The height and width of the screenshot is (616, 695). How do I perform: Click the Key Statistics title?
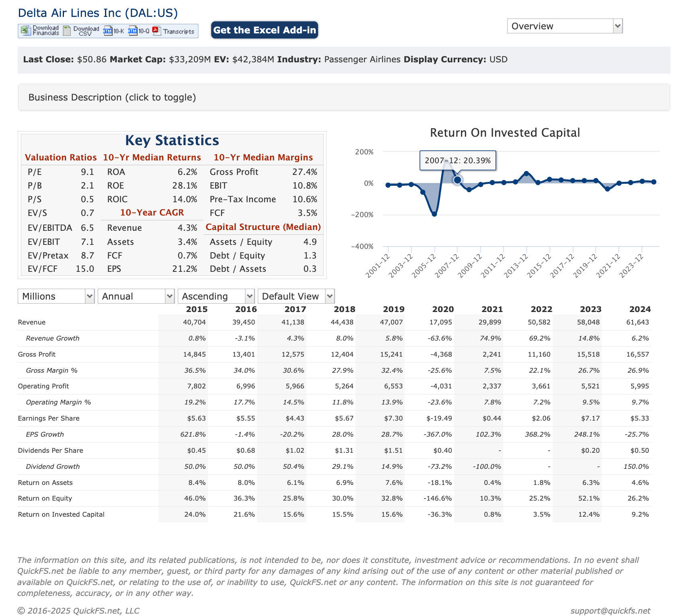172,140
